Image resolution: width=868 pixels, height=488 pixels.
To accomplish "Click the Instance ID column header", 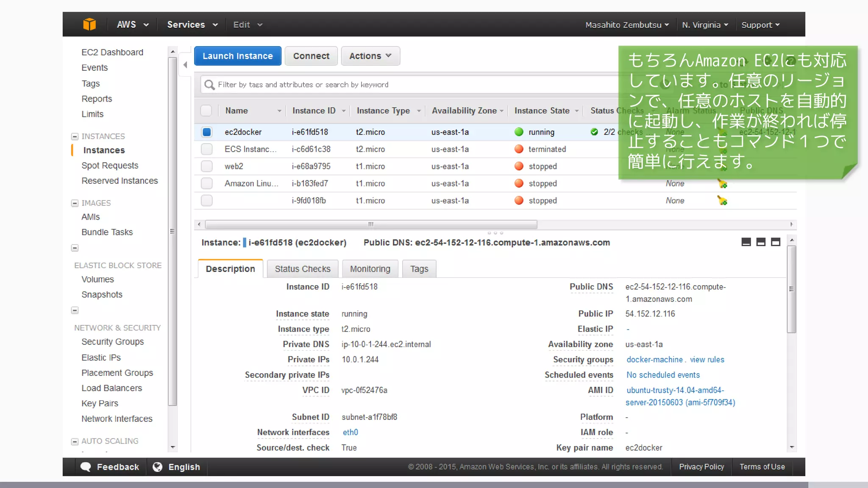I will pyautogui.click(x=314, y=111).
